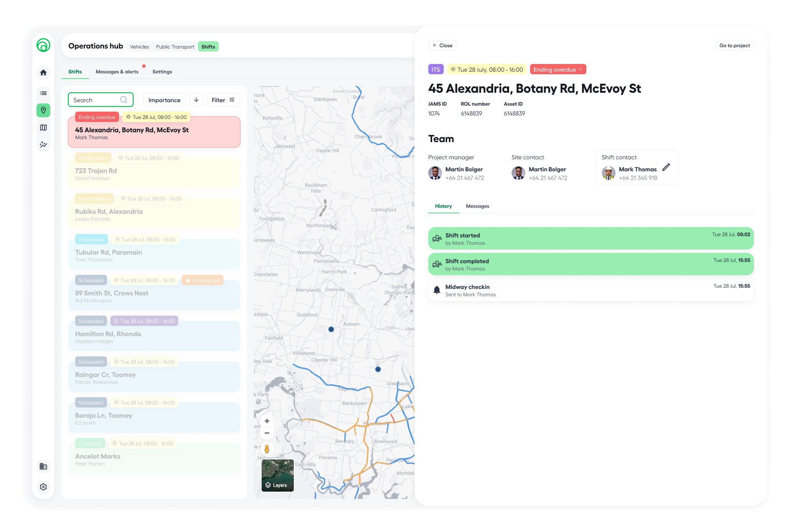Viewport: 793px width, 532px height.
Task: Open the building icon in sidebar
Action: [x=43, y=466]
